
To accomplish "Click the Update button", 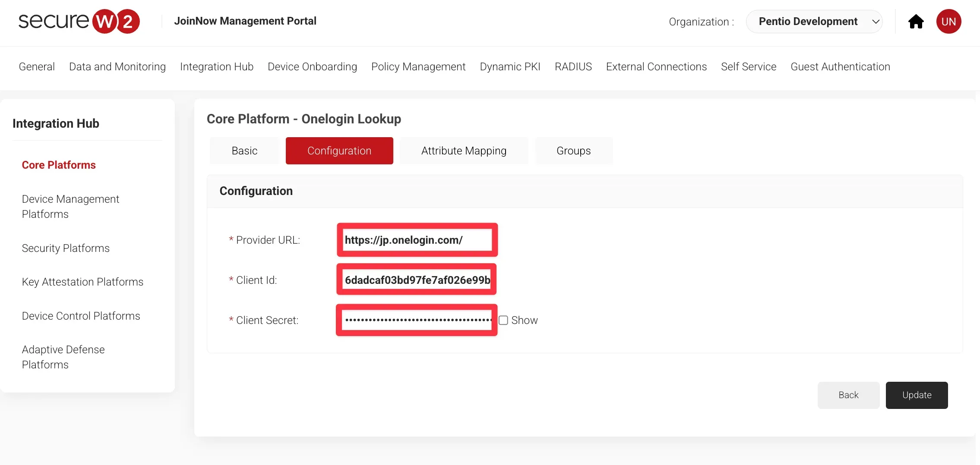I will (917, 395).
